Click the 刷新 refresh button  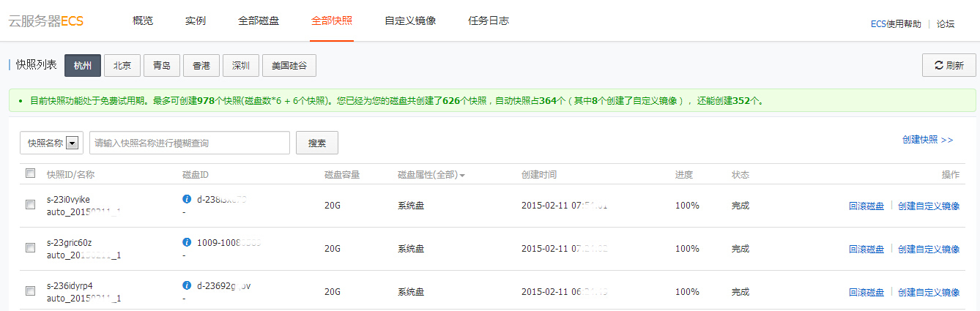(949, 65)
